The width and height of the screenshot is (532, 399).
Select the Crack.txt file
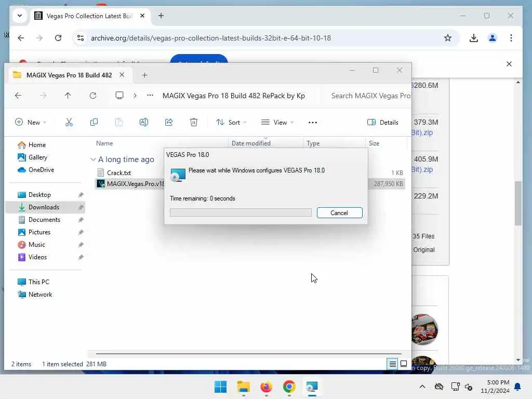click(x=119, y=172)
